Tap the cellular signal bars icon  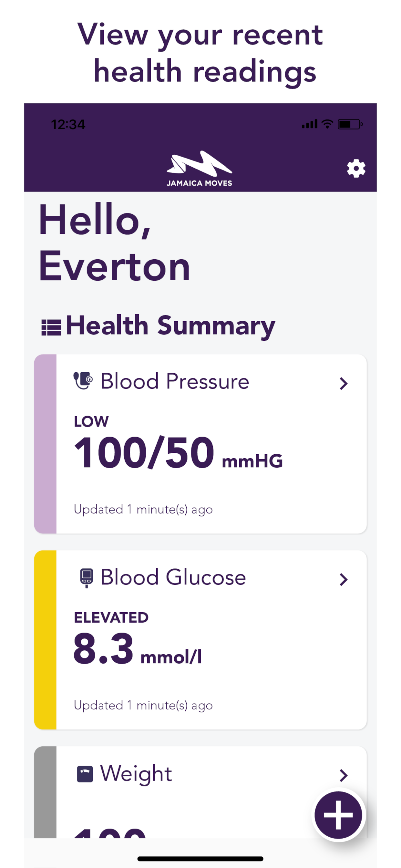(309, 124)
